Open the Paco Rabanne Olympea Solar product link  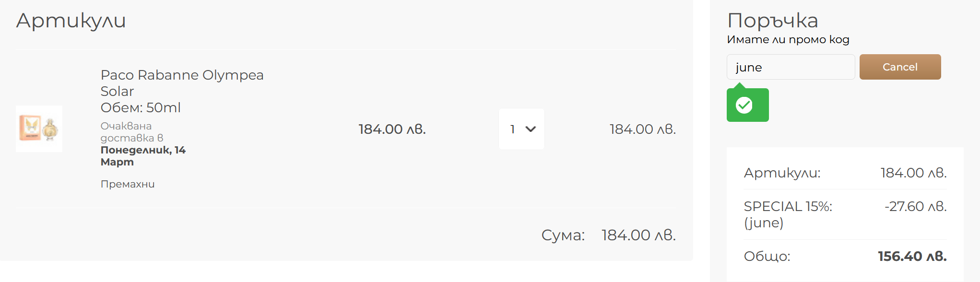tap(182, 82)
